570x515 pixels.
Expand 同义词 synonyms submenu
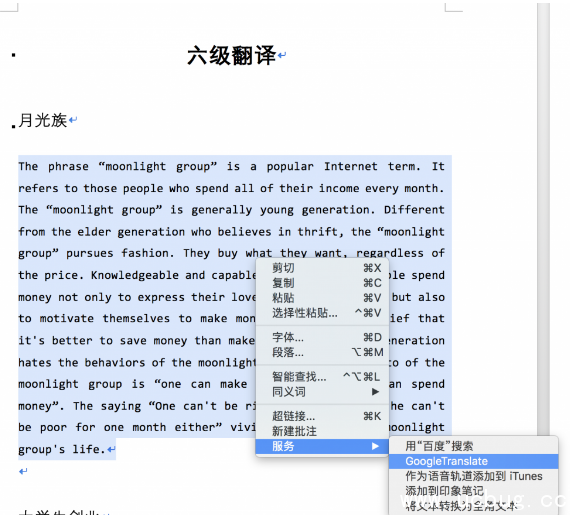(x=322, y=392)
